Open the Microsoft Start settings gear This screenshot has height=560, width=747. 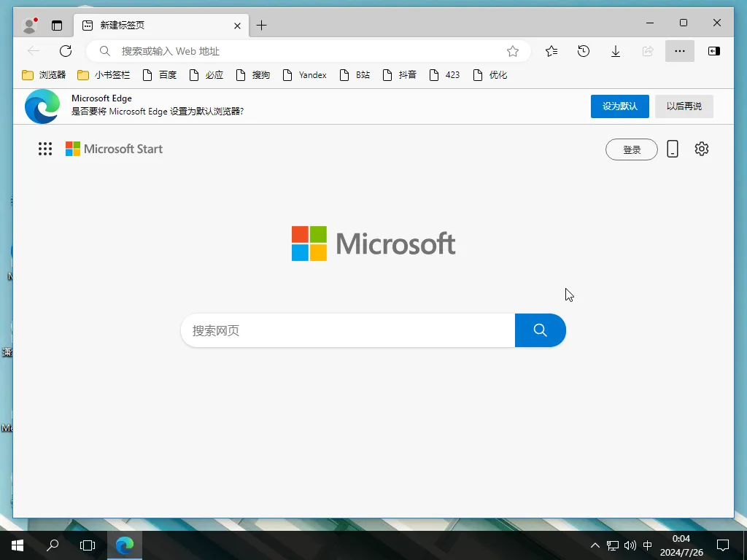coord(701,149)
